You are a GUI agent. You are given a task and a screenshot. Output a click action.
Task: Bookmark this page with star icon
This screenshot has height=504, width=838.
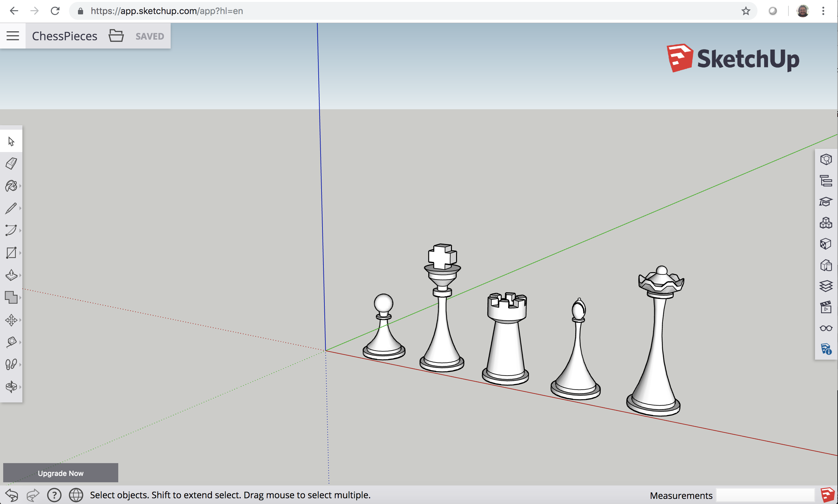746,11
